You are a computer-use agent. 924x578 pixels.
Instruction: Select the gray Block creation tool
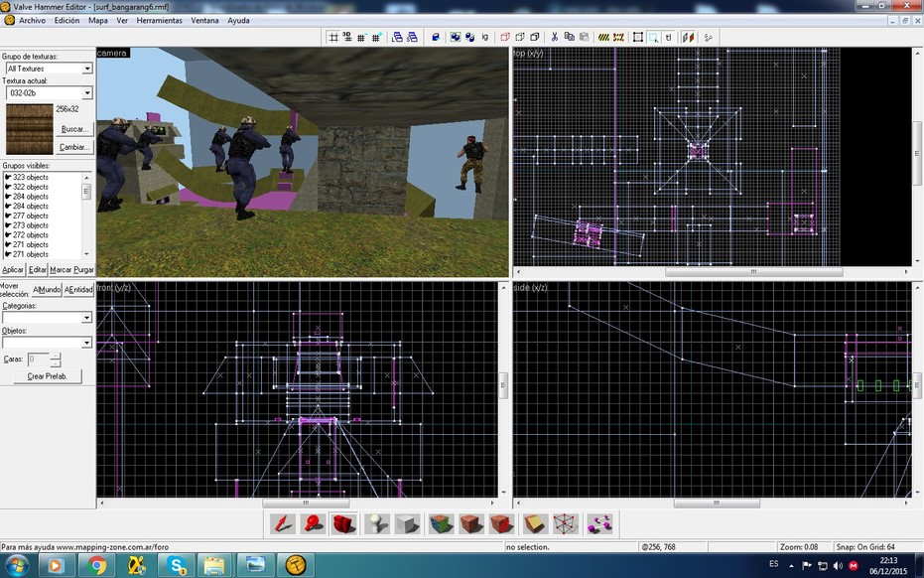click(x=407, y=523)
